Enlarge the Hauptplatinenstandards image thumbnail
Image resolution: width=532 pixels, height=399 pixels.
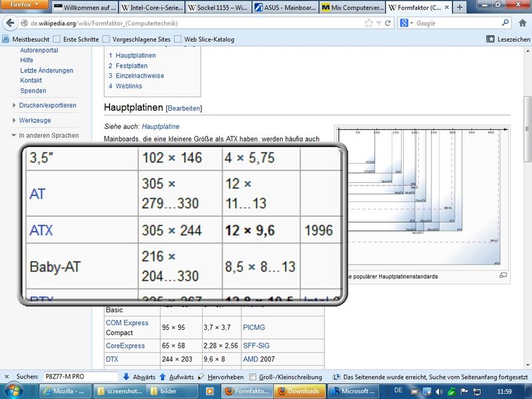click(503, 275)
